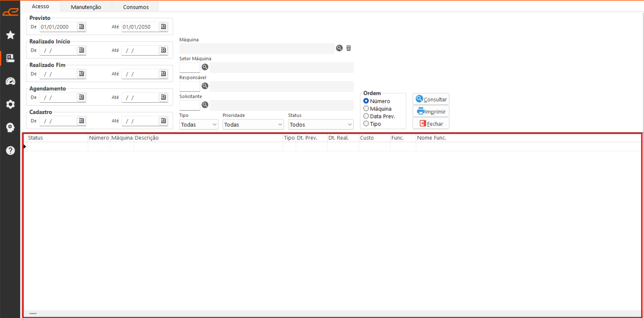This screenshot has width=644, height=318.
Task: Switch to the Manutenção tab
Action: pos(86,7)
